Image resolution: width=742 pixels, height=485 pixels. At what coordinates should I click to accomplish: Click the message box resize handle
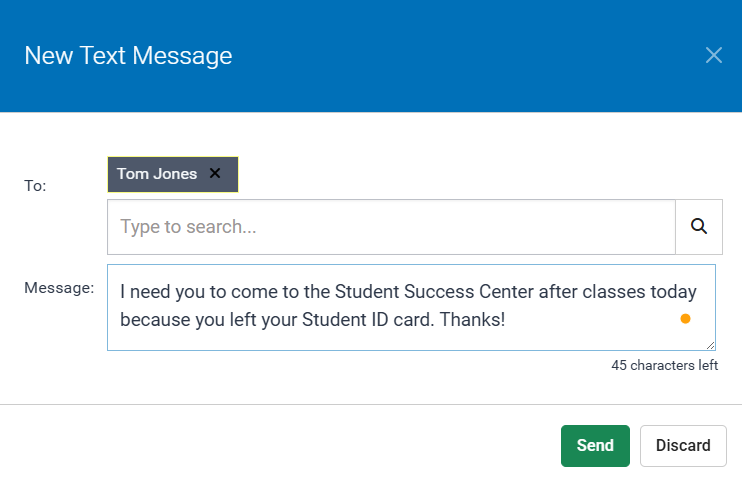point(710,344)
